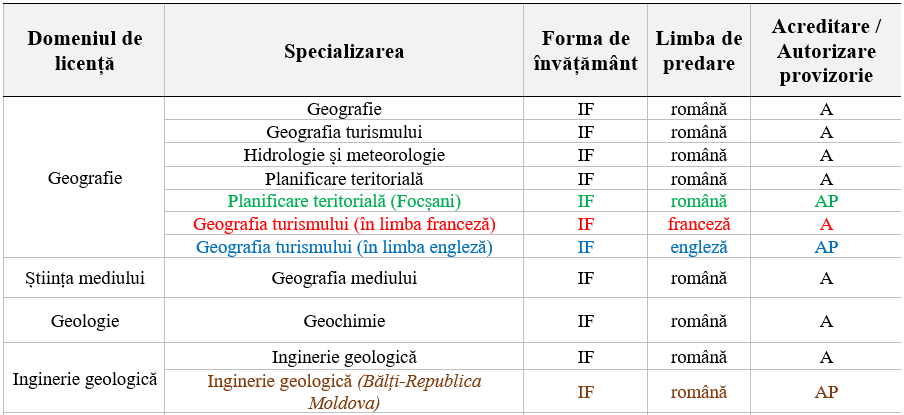
Task: Click the red 'Geografia turismului (în limba franceză)' text
Action: pos(344,224)
